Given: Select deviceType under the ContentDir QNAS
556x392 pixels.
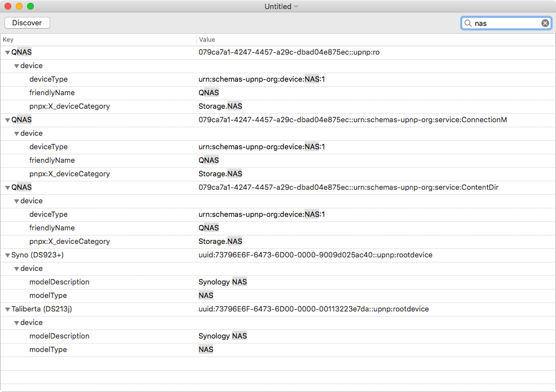Looking at the screenshot, I should click(278, 215).
